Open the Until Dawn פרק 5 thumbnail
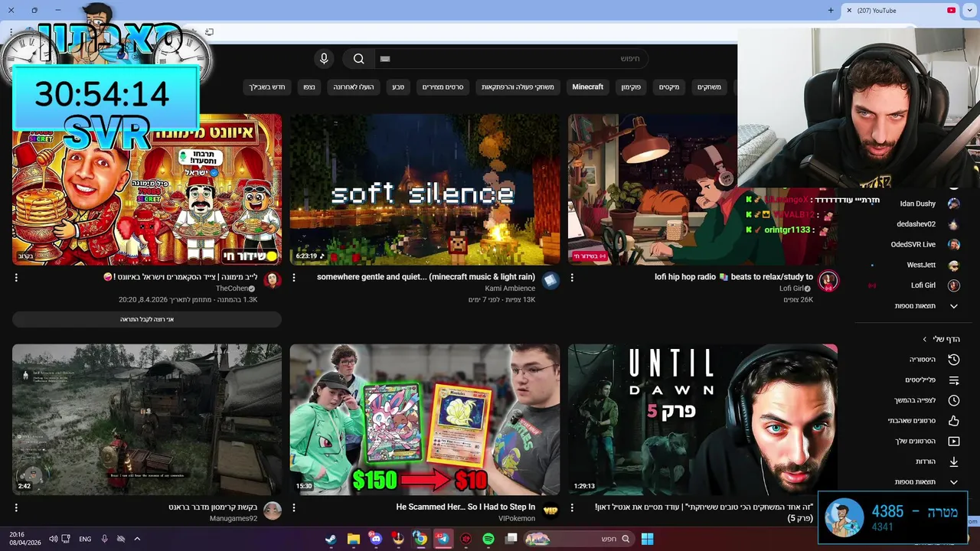This screenshot has height=551, width=980. click(x=702, y=419)
